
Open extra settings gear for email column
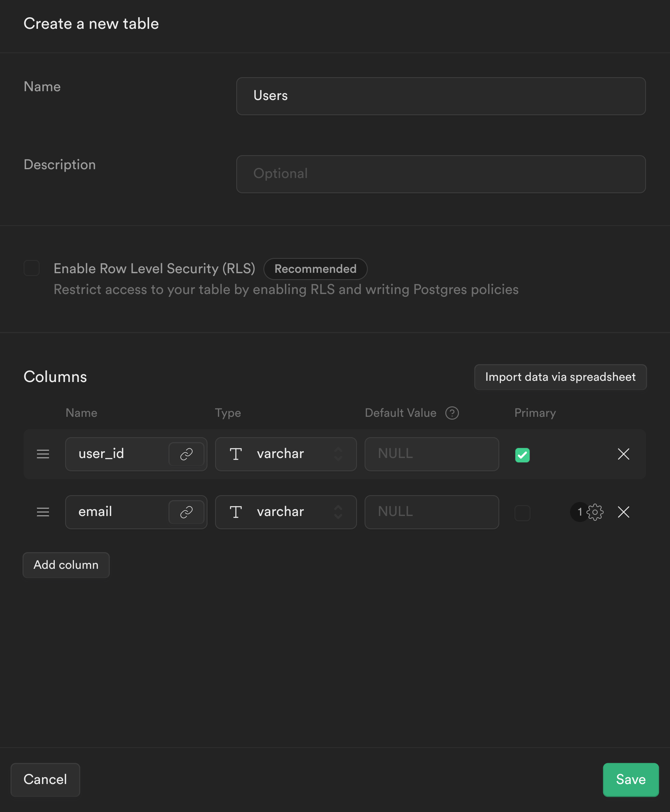(595, 512)
